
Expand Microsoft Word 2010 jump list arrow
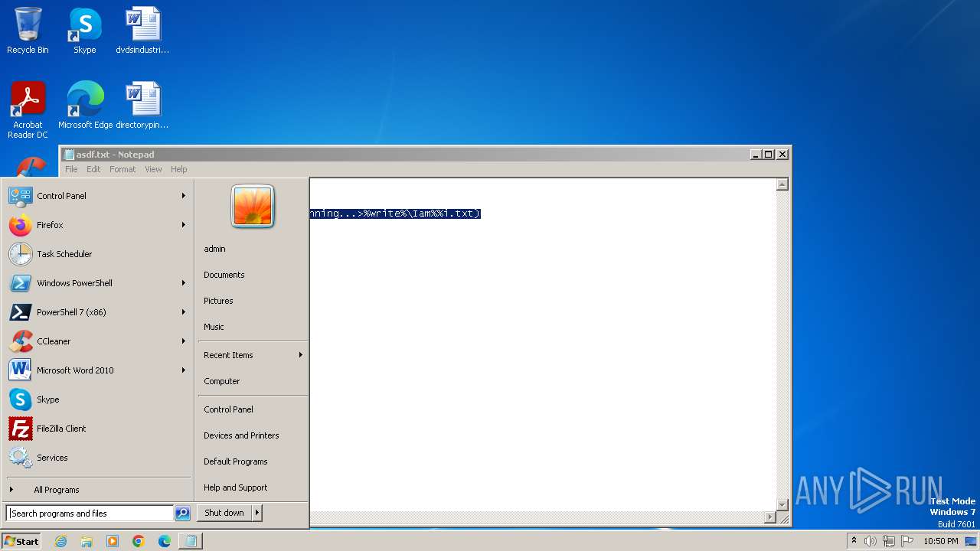click(x=184, y=370)
